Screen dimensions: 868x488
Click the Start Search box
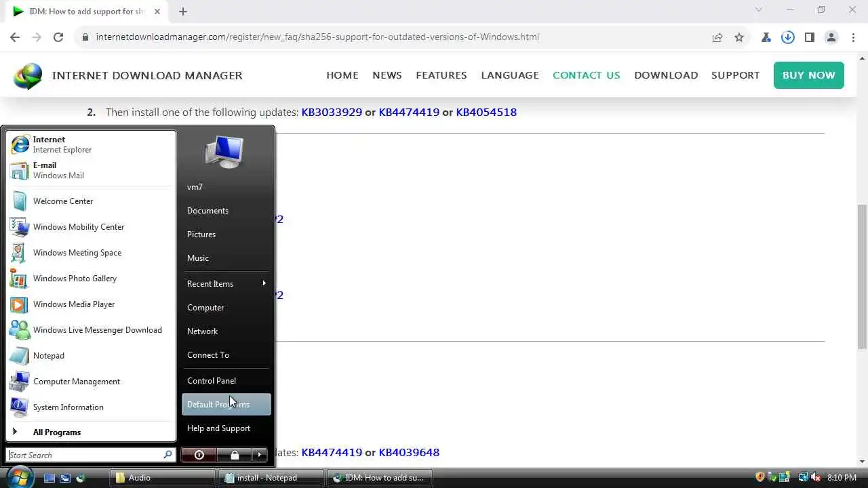(x=91, y=455)
